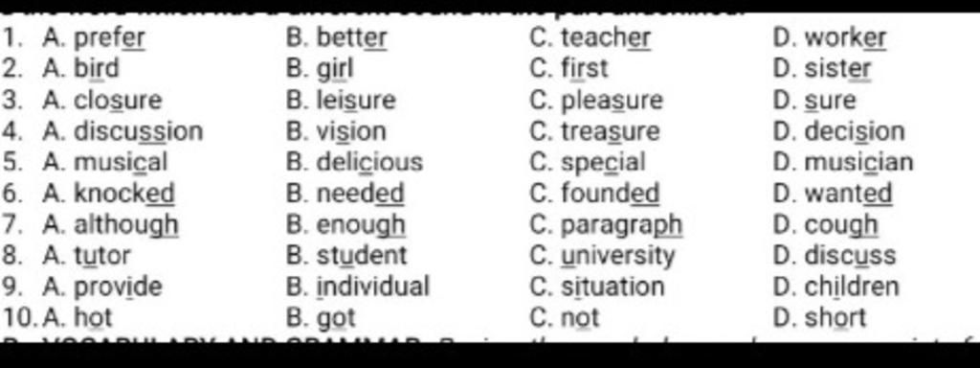Image resolution: width=980 pixels, height=368 pixels.
Task: Select answer A. discussion in question 4
Action: 123,131
